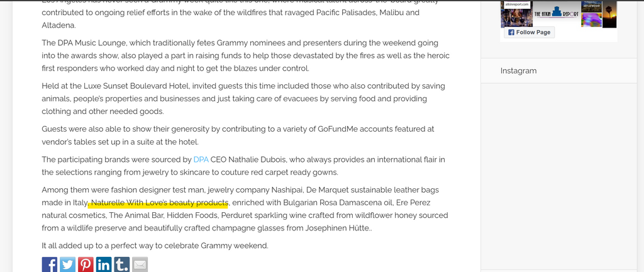
Task: Open the atkinreport.com cover photo
Action: (x=516, y=14)
